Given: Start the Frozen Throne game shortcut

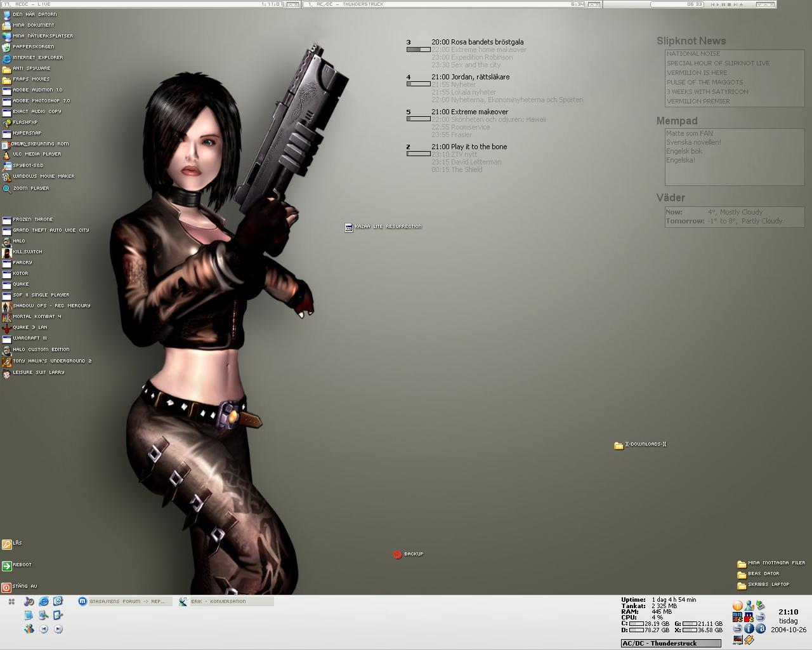Looking at the screenshot, I should coord(28,220).
